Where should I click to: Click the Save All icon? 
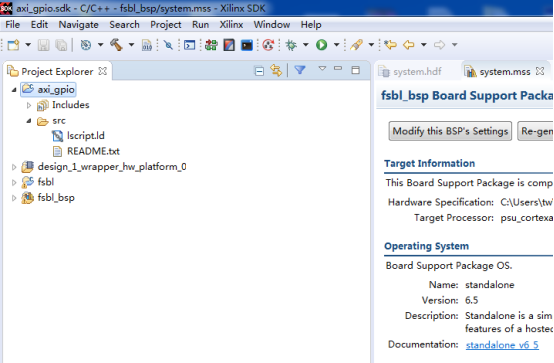[61, 45]
